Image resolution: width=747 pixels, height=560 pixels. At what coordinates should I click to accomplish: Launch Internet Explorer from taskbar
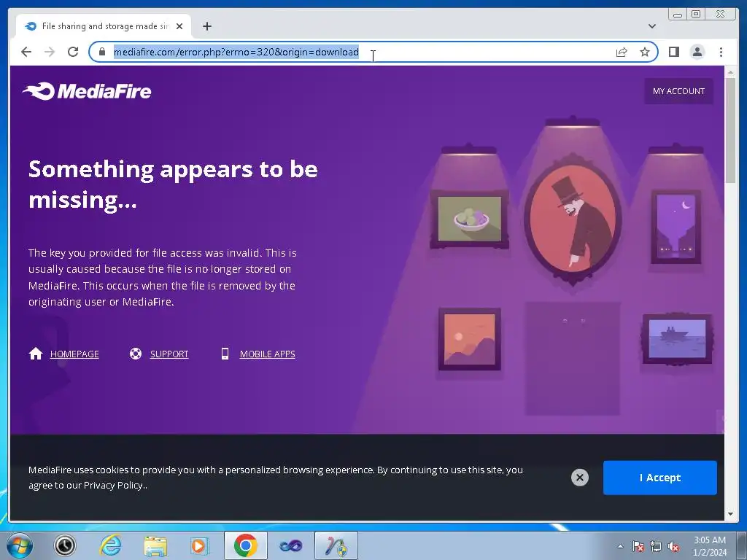pos(110,545)
